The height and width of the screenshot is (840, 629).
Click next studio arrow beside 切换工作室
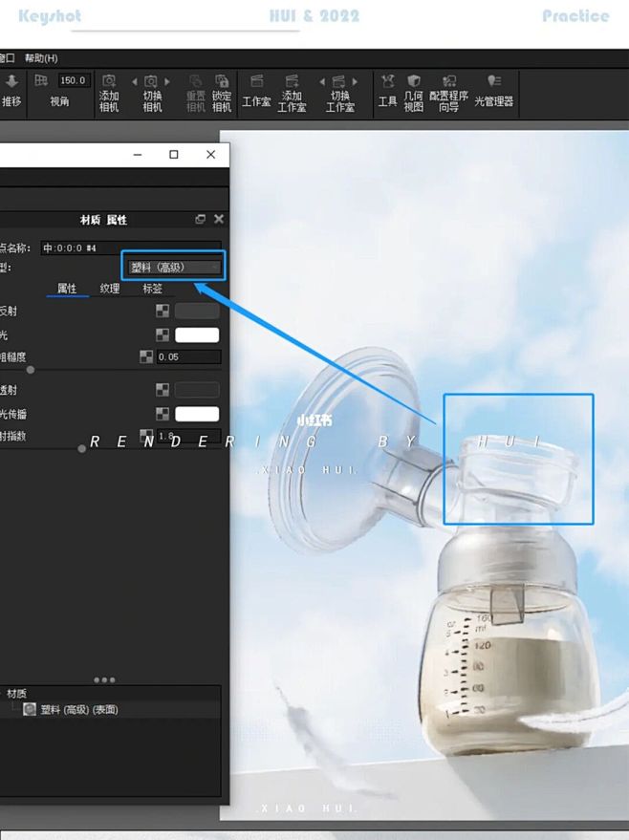click(355, 82)
